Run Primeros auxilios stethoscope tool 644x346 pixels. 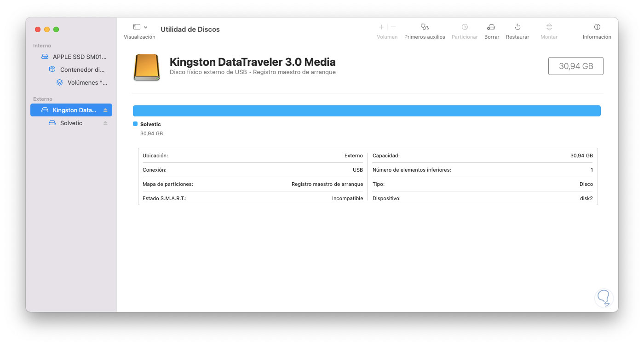[425, 27]
